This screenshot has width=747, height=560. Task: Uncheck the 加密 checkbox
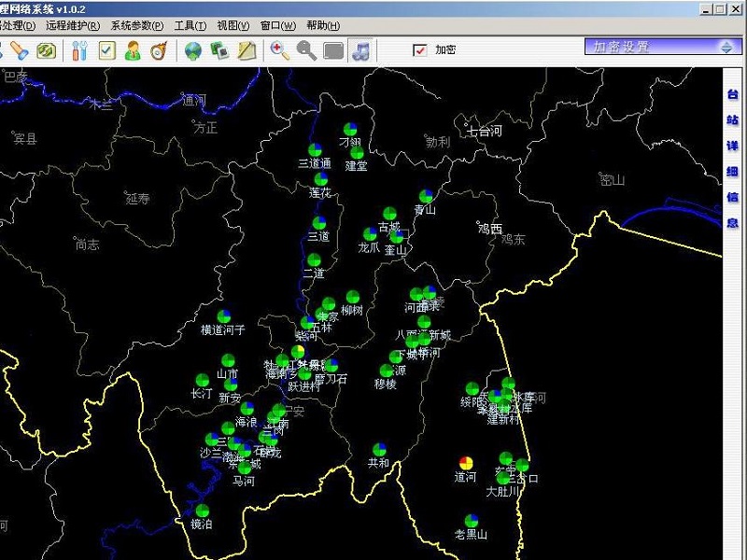(x=420, y=50)
